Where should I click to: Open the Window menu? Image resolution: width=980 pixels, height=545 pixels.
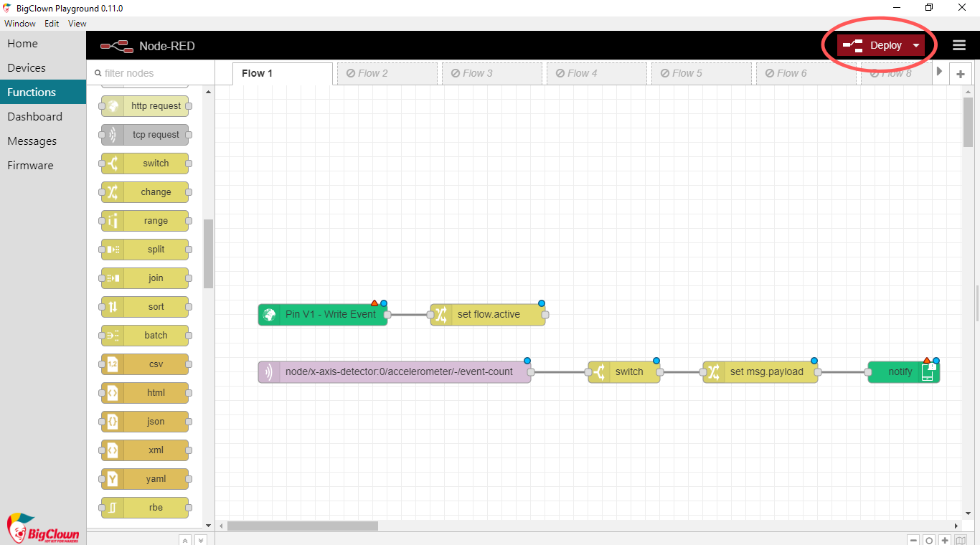20,24
